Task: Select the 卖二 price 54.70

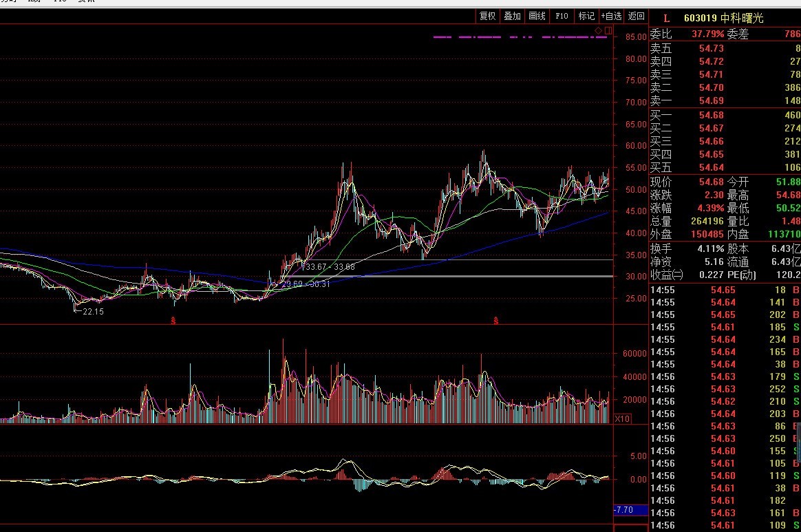Action: tap(711, 88)
